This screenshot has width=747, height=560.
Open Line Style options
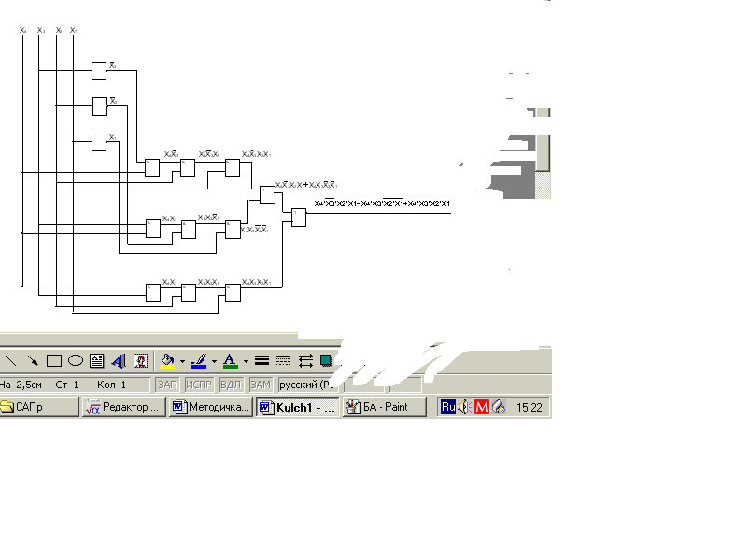pos(261,361)
